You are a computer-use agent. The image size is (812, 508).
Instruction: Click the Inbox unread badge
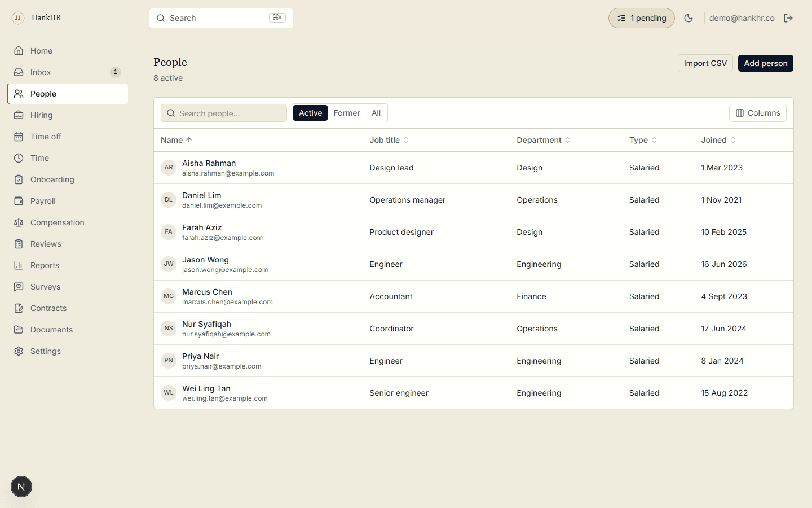pyautogui.click(x=116, y=72)
